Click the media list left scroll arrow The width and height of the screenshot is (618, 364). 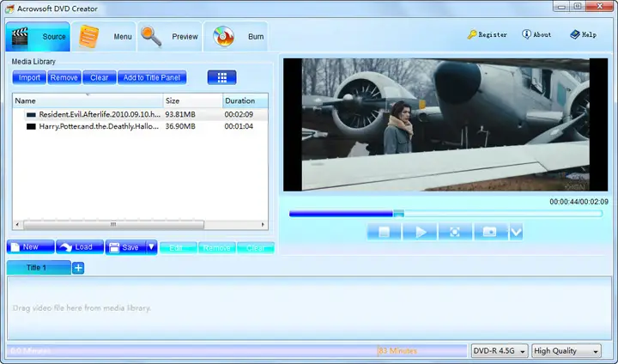point(17,225)
